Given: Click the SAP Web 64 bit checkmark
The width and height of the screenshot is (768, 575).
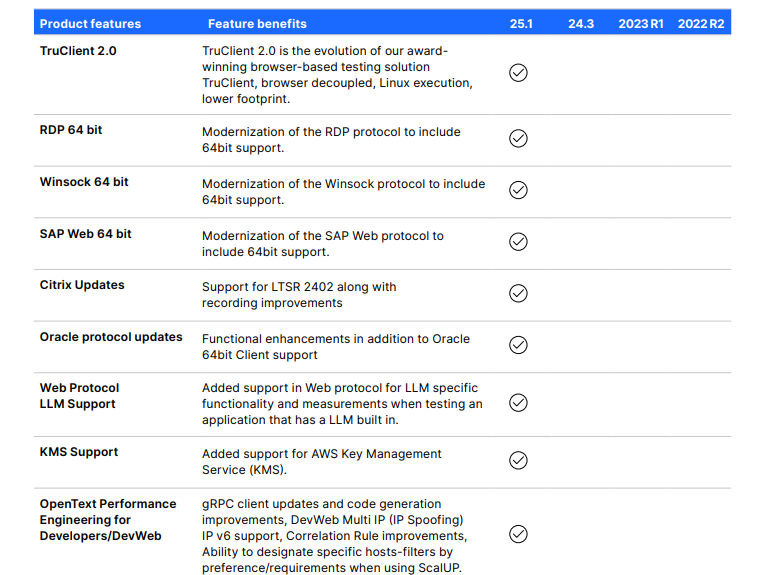Looking at the screenshot, I should point(518,242).
